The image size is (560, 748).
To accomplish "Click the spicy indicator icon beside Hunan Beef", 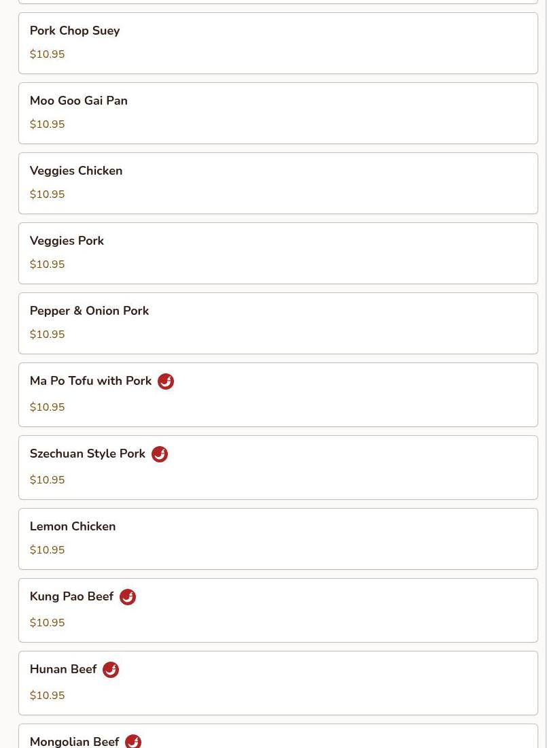I will pos(111,670).
